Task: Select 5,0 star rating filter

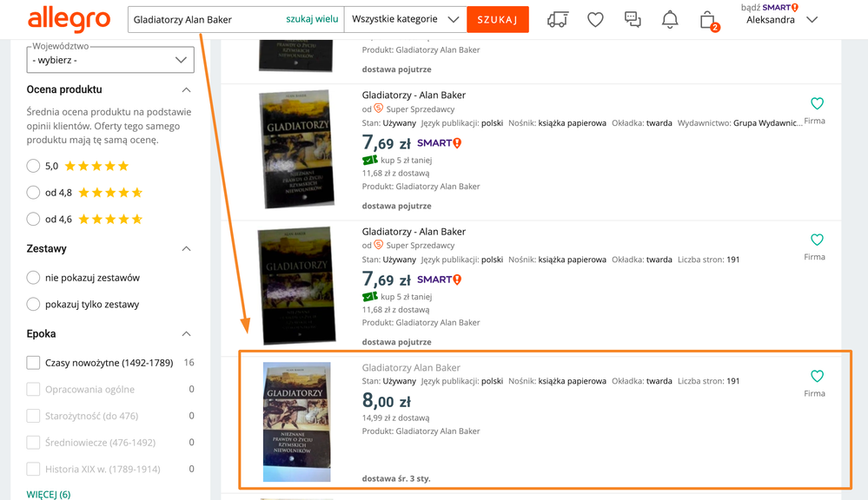Action: coord(33,166)
